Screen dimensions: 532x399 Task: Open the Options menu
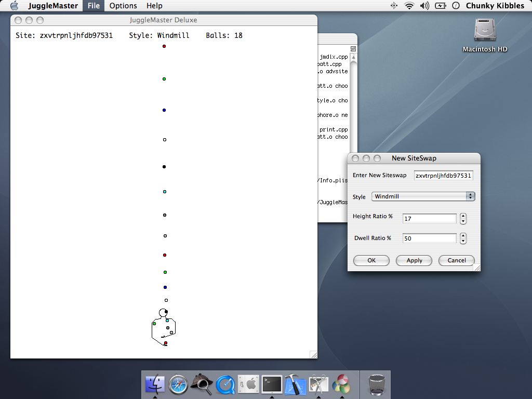tap(123, 5)
